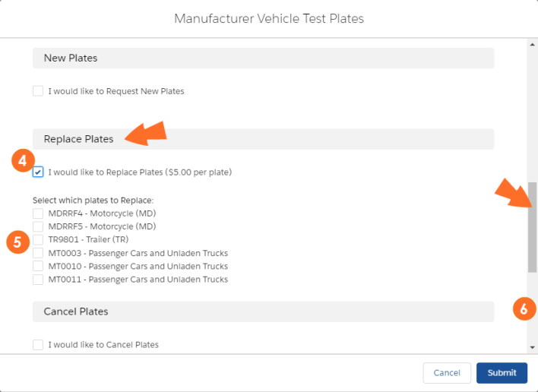Click the orange step 4 marker
The image size is (538, 392).
pos(23,160)
